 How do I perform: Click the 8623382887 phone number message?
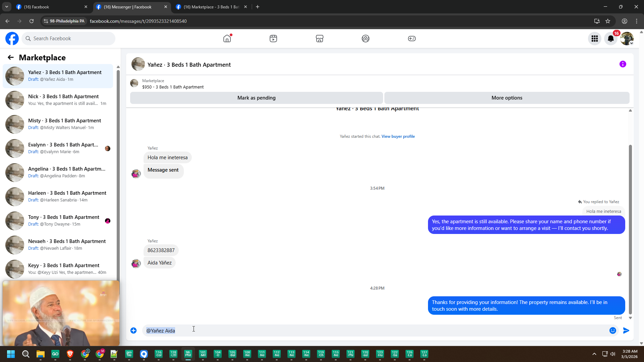(161, 250)
